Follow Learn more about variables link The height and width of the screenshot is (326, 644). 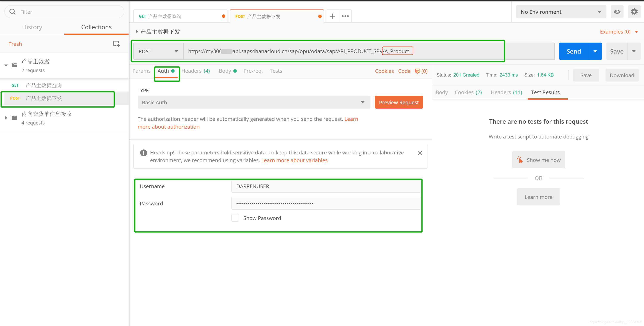point(294,160)
